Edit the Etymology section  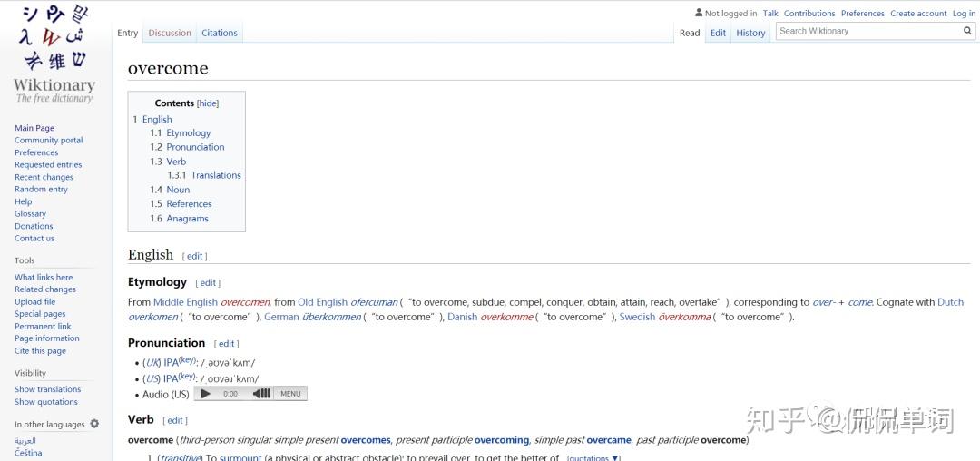[208, 283]
